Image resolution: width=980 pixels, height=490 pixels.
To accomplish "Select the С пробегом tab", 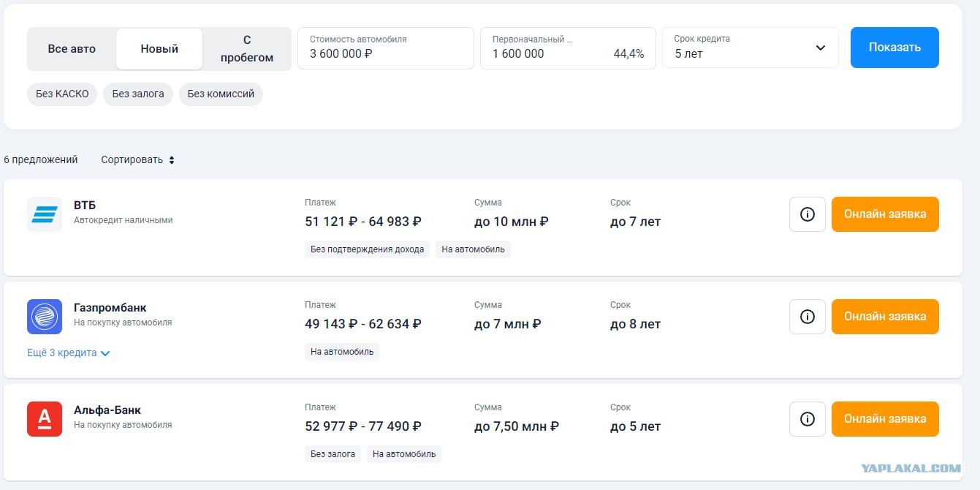I will coord(247,49).
